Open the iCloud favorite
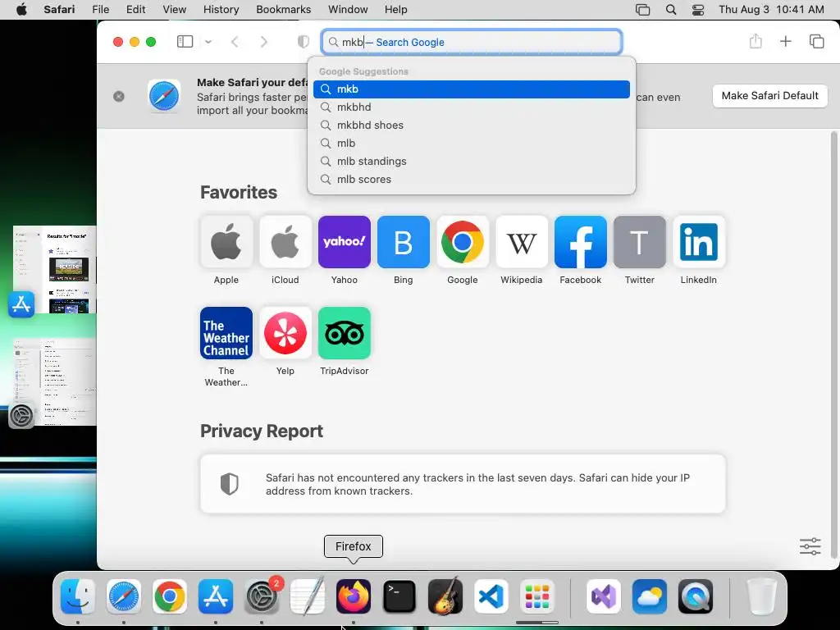This screenshot has width=840, height=630. click(x=285, y=242)
